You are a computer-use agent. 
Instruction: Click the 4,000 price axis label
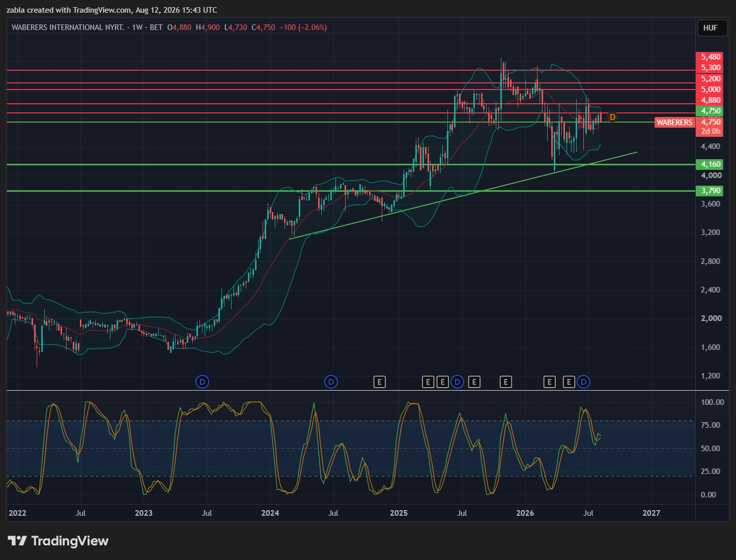(711, 175)
